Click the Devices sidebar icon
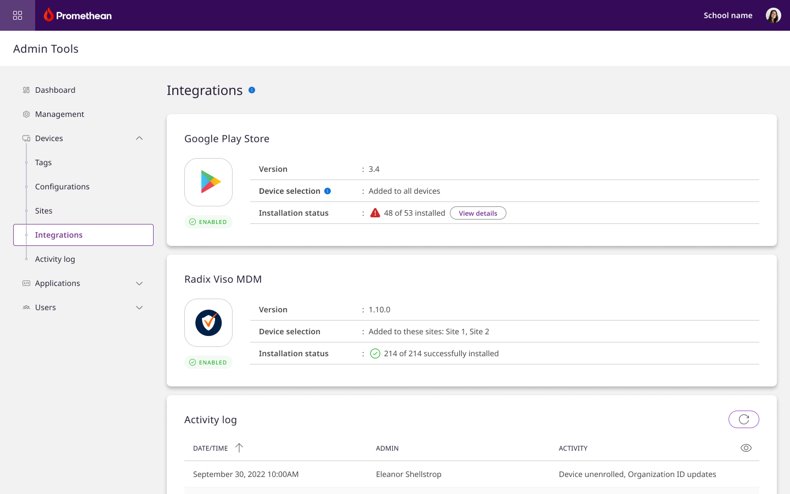790x494 pixels. click(26, 139)
